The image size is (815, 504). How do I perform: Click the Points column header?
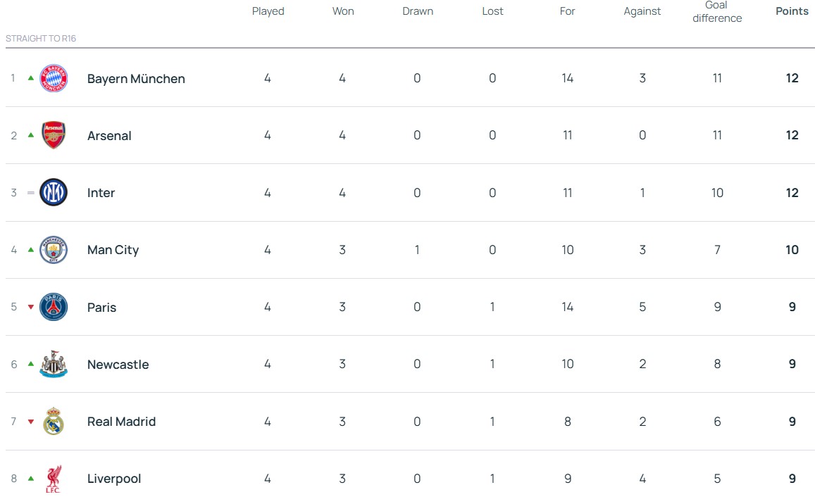pyautogui.click(x=792, y=11)
